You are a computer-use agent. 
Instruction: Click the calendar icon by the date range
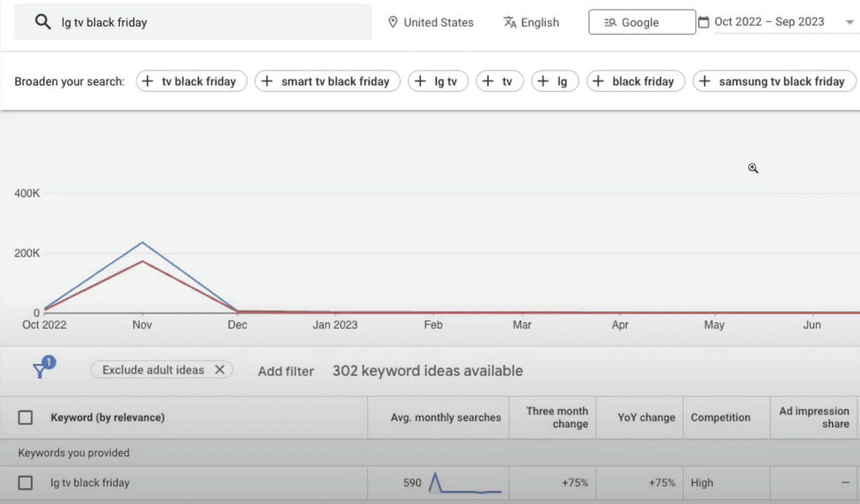pos(704,22)
